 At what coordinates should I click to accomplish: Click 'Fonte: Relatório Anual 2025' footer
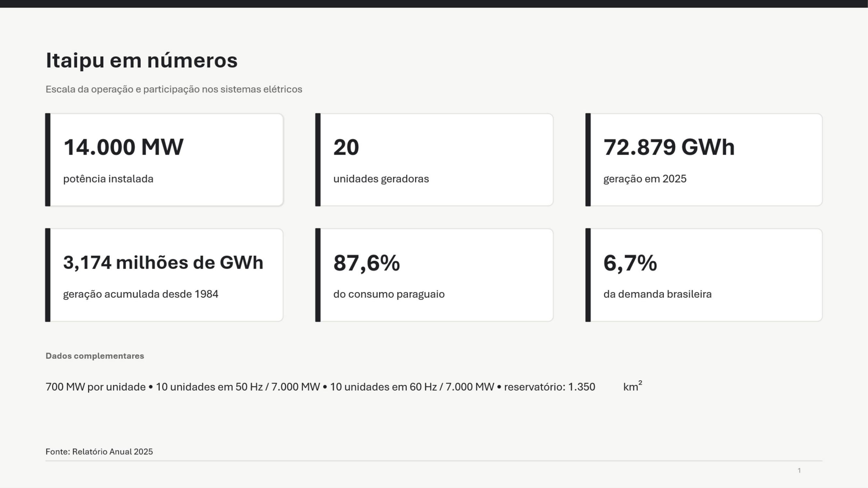pyautogui.click(x=99, y=452)
